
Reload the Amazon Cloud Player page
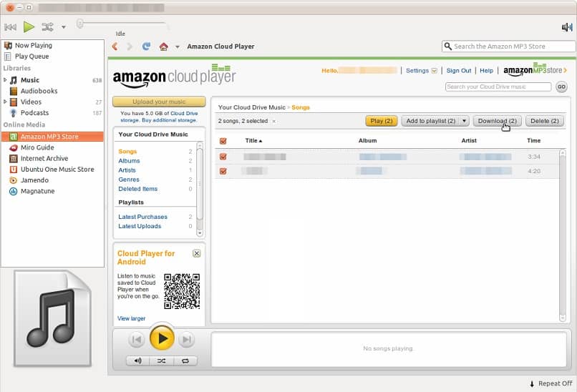pos(146,46)
